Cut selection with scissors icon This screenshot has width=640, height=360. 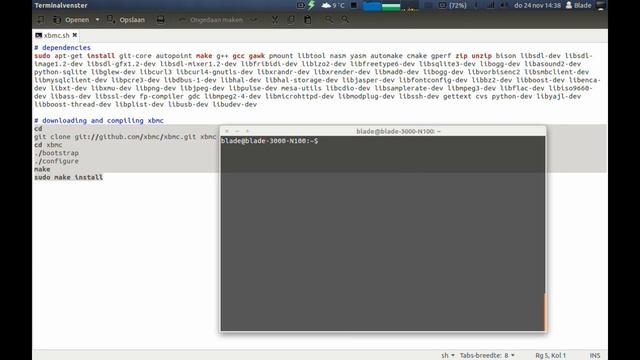click(275, 20)
